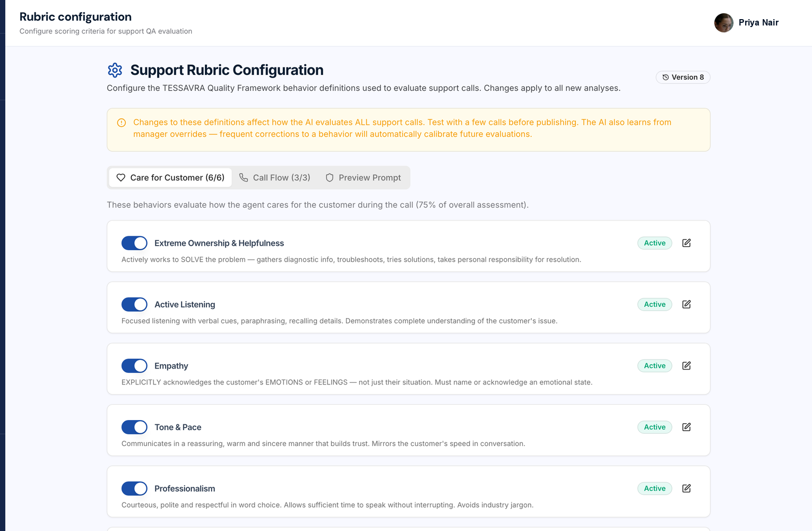The height and width of the screenshot is (531, 812).
Task: Click Priya Nair's avatar photo
Action: 724,23
